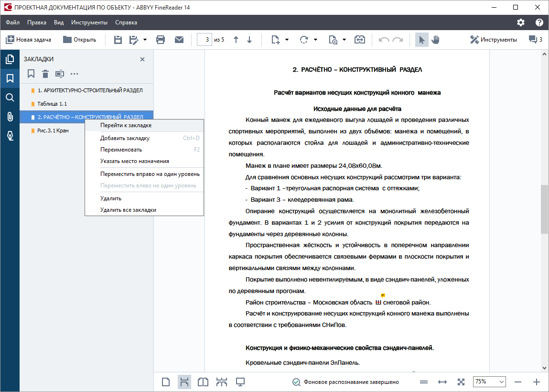Go to next page arrow
Image resolution: width=549 pixels, height=392 pixels.
(249, 40)
